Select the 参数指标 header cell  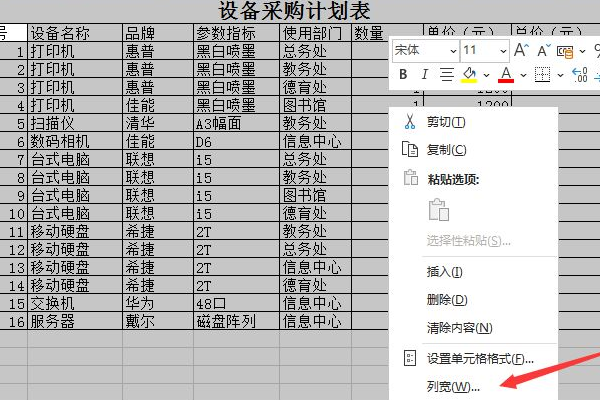pos(236,33)
